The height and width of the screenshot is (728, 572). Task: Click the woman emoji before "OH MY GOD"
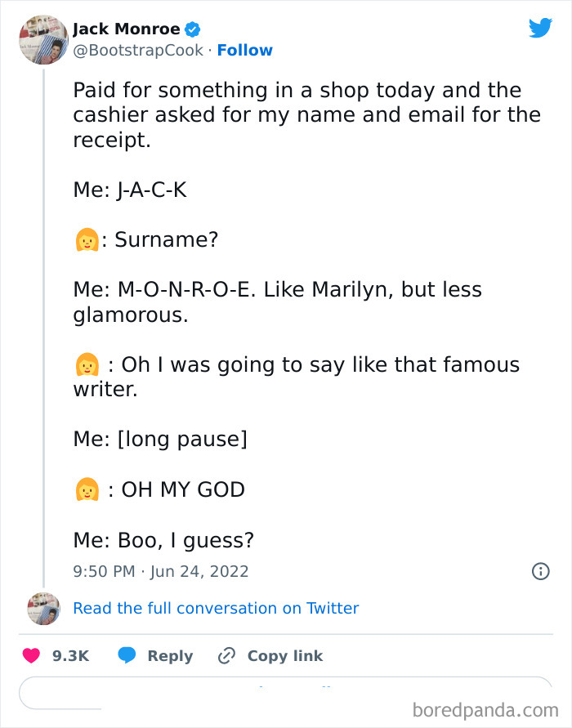(87, 489)
